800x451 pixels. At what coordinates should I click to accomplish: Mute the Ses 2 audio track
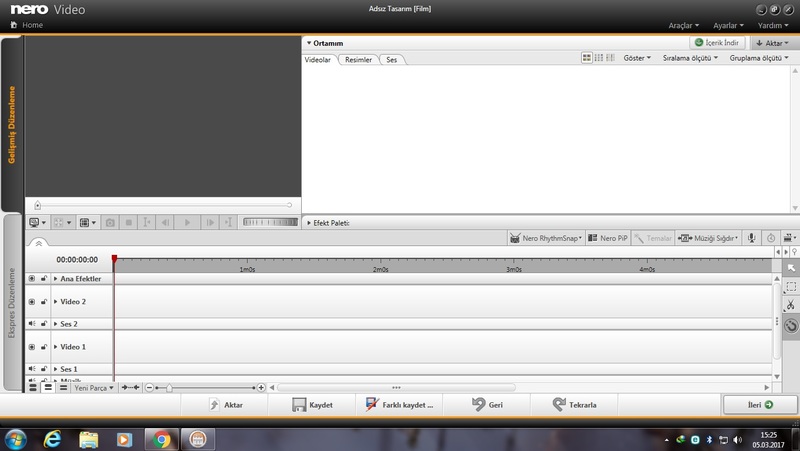32,323
